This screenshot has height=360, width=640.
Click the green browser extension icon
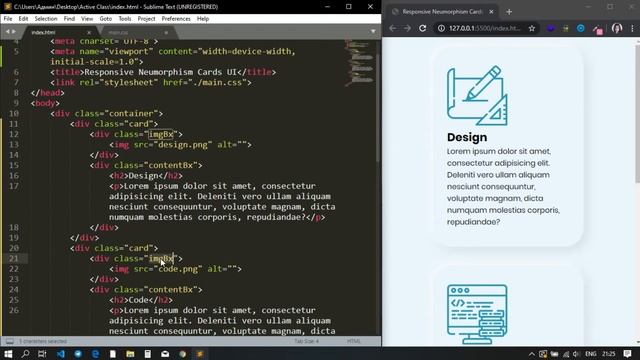pos(566,28)
